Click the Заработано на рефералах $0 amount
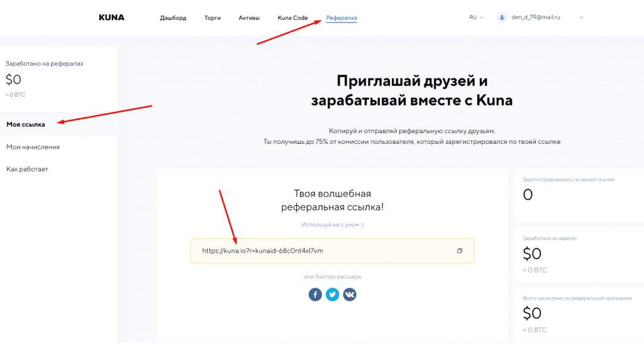The image size is (644, 343). click(x=13, y=80)
